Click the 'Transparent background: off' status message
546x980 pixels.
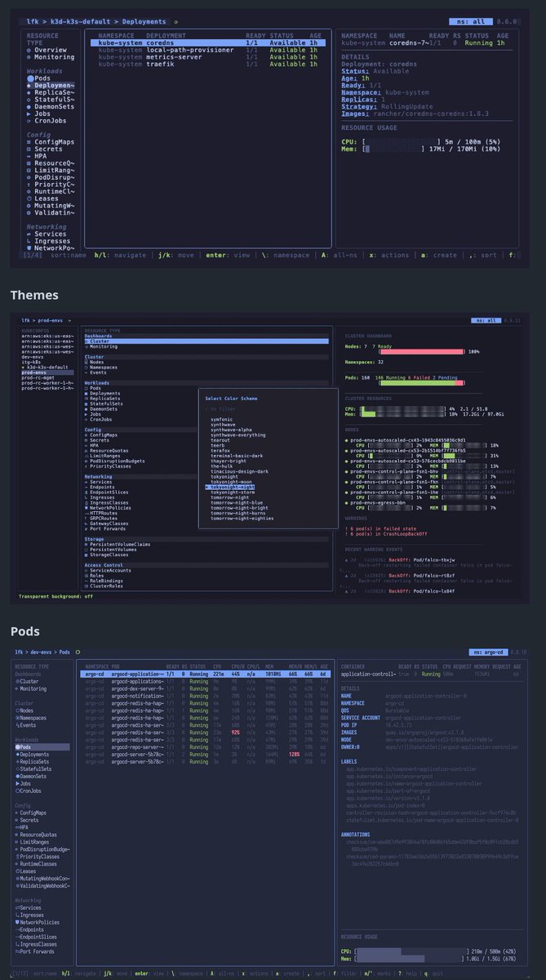click(55, 597)
